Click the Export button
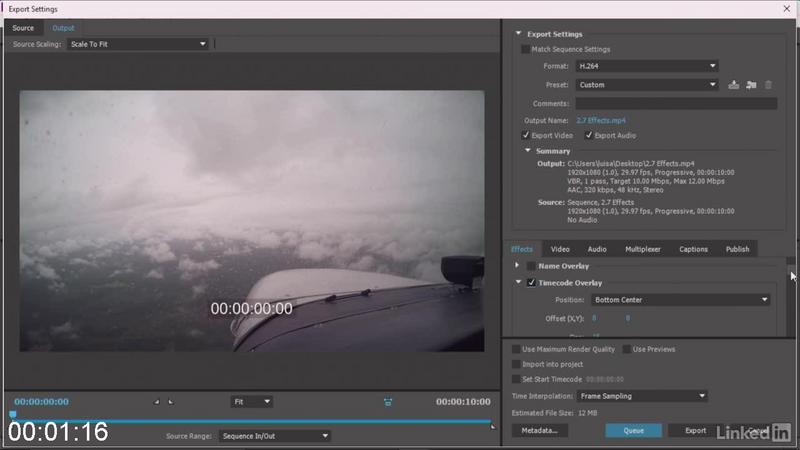 point(695,431)
